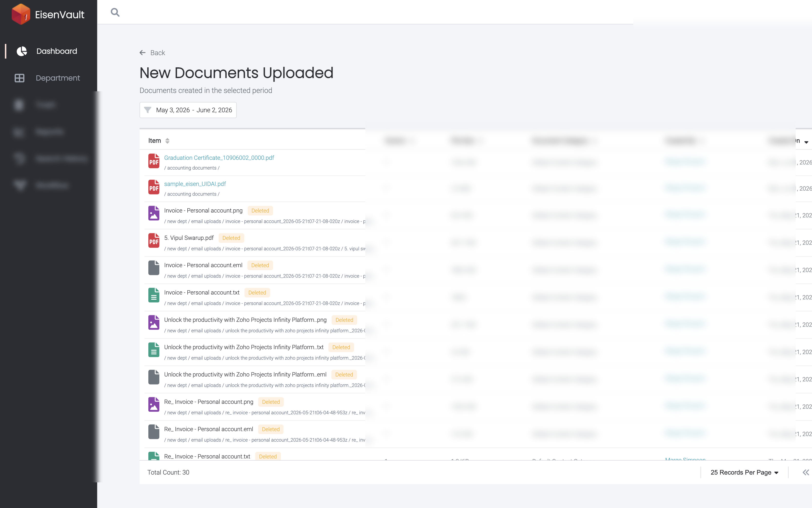Viewport: 812px width, 508px height.
Task: Click file icon for Invoice - Personal account.eml
Action: click(x=154, y=268)
